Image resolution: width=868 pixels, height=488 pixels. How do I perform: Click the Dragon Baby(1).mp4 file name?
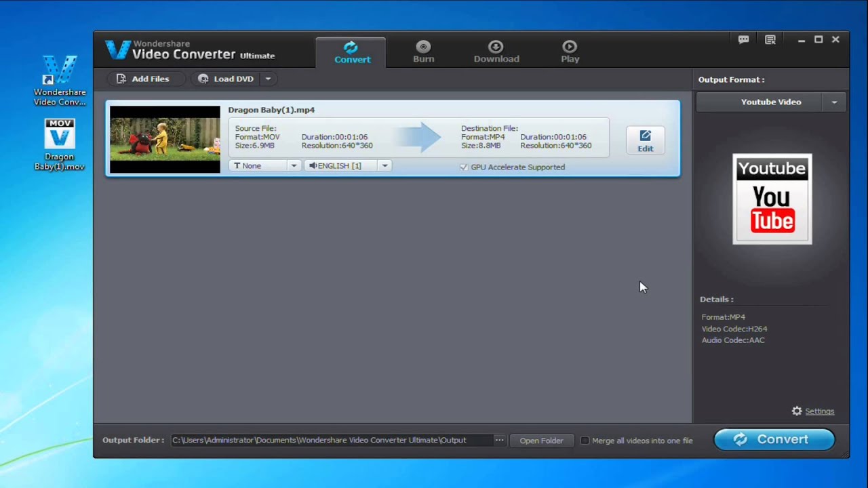pos(271,110)
